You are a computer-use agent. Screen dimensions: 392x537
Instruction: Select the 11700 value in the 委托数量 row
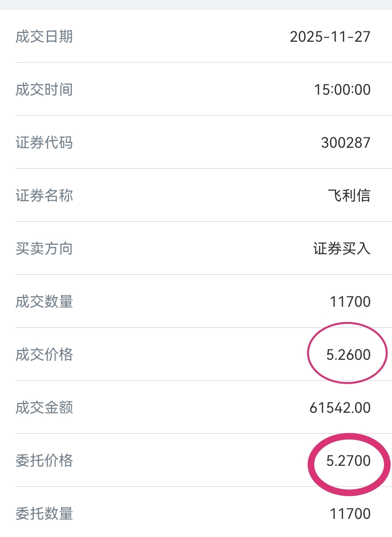pos(350,514)
